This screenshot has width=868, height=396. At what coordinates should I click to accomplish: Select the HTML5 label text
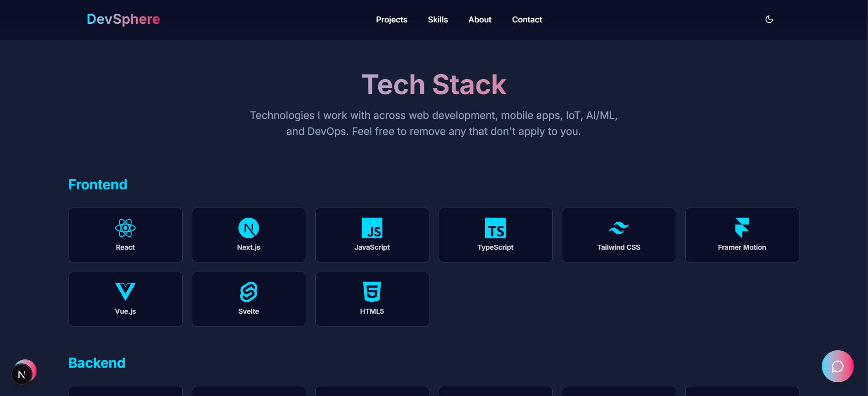tap(372, 311)
